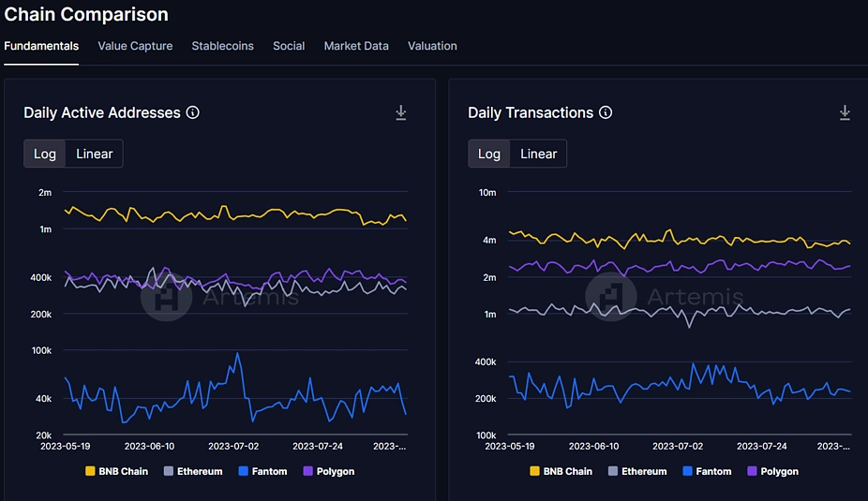Download the Daily Transactions chart data
Screen dimensions: 868x501
click(845, 112)
